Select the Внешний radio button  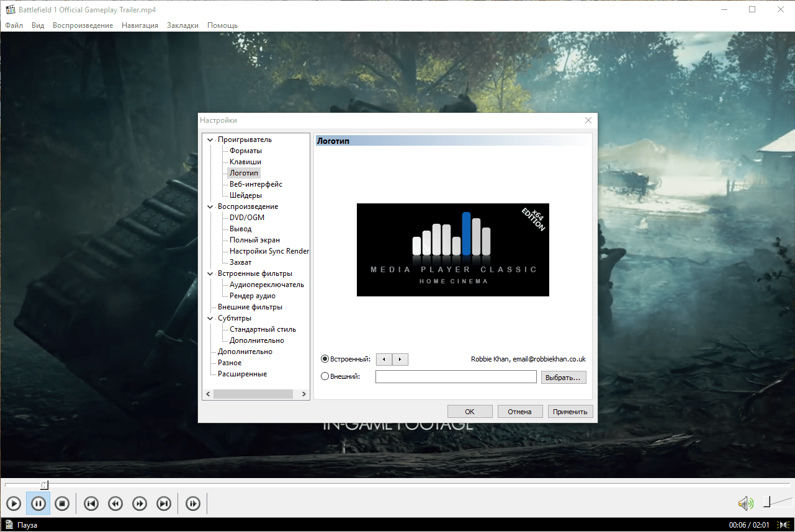pyautogui.click(x=325, y=376)
